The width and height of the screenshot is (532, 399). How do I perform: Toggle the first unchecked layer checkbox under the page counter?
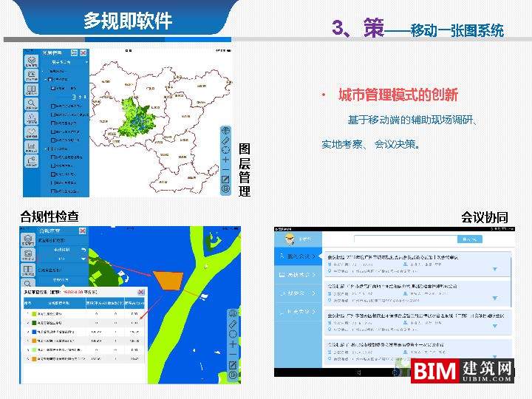pos(53,106)
